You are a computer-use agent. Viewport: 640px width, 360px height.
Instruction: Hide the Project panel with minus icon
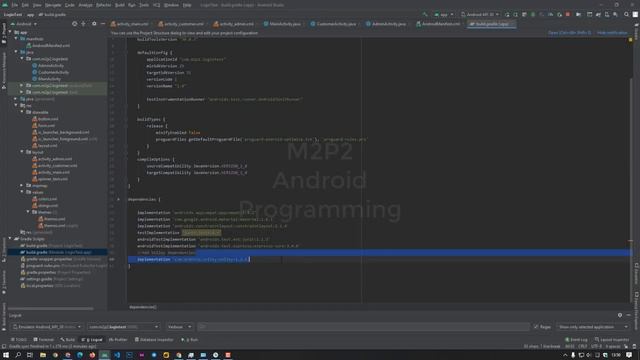click(x=103, y=24)
